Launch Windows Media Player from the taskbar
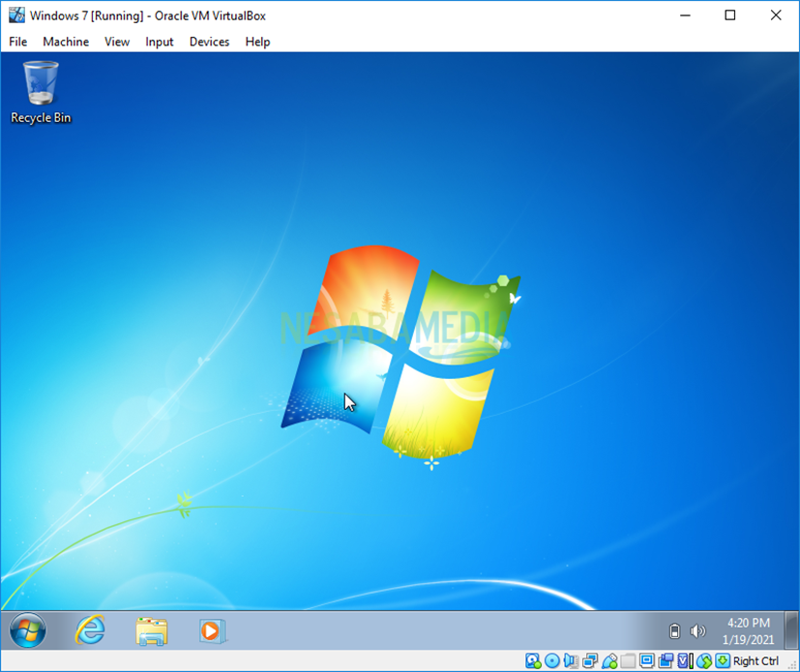 (x=212, y=631)
